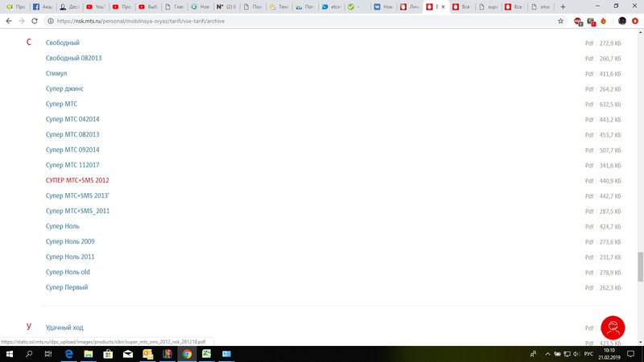
Task: Open highlighted СУПЕР МТС+SMS 2012 link
Action: point(77,180)
